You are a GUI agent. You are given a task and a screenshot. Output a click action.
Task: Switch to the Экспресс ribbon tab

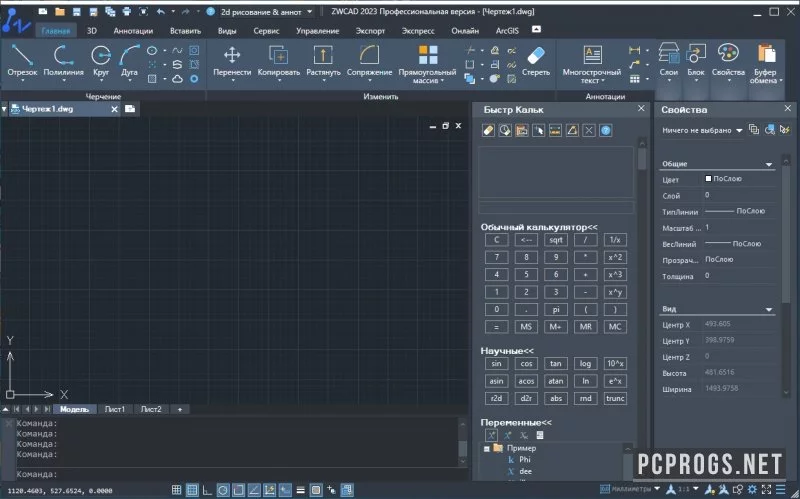(x=418, y=31)
